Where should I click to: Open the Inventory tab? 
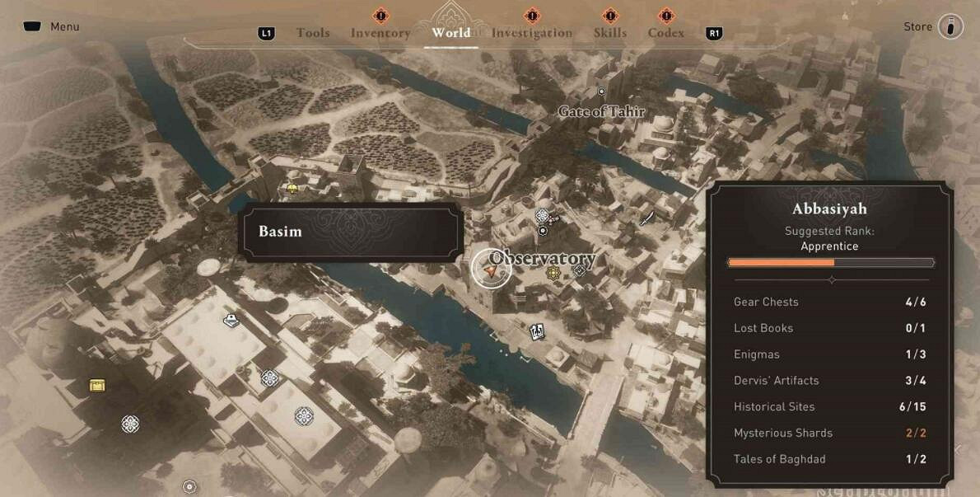click(380, 32)
